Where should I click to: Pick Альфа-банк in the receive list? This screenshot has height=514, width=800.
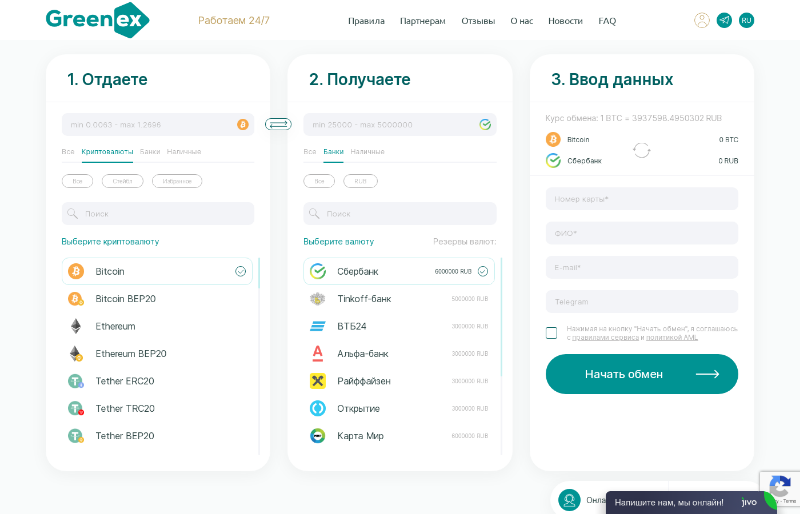click(364, 353)
